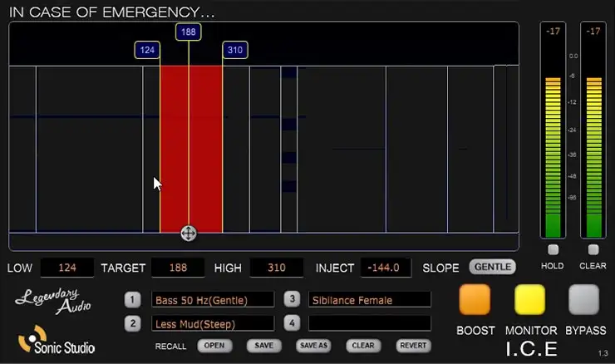Screen dimensions: 615x364
Task: Click the OPEN preset button
Action: [x=214, y=346]
